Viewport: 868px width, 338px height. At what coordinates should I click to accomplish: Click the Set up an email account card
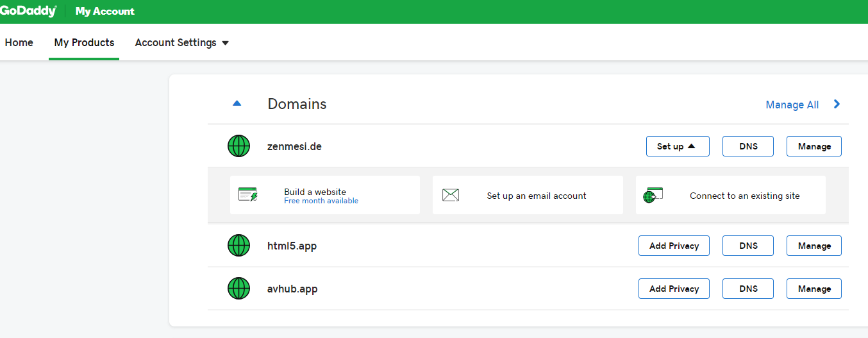click(x=536, y=196)
